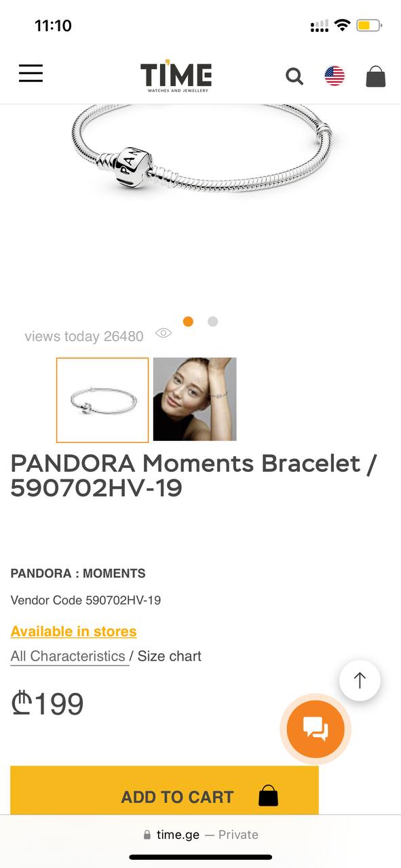This screenshot has width=401, height=868.
Task: Open the hamburger navigation menu
Action: pos(31,73)
